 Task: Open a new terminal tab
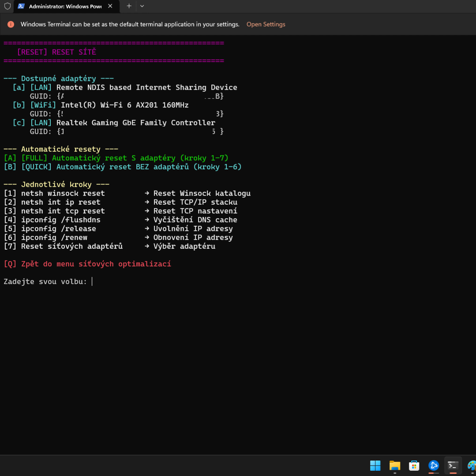tap(129, 6)
